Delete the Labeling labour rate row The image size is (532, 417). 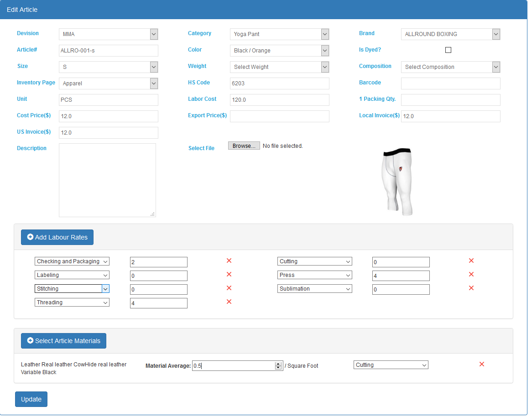click(x=229, y=274)
